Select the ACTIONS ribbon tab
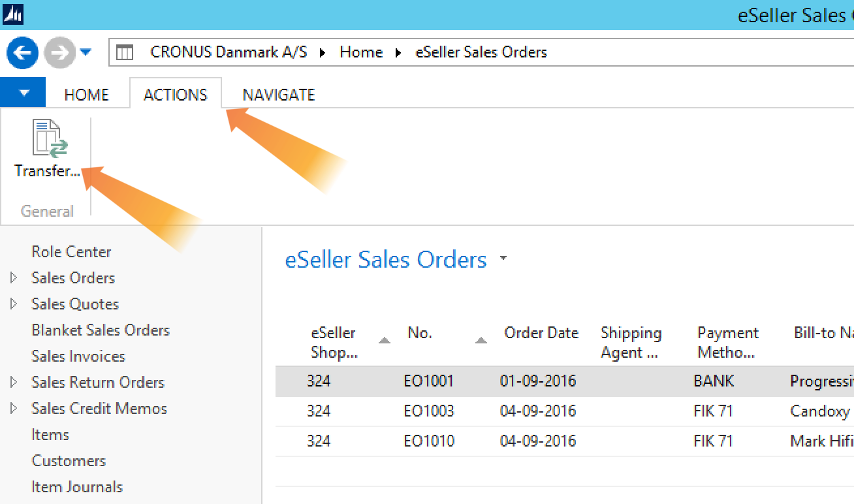The image size is (854, 504). pos(176,95)
